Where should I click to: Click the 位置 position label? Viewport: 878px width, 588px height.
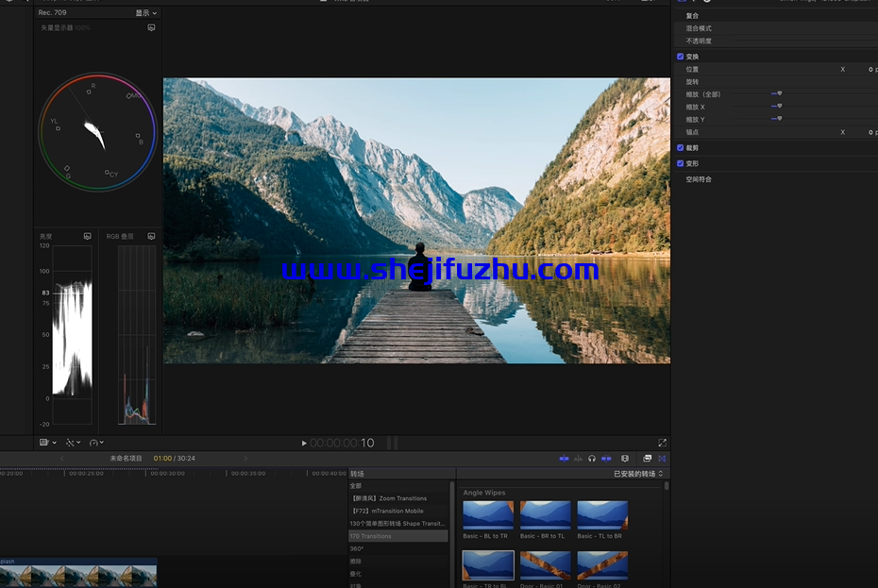pyautogui.click(x=692, y=70)
